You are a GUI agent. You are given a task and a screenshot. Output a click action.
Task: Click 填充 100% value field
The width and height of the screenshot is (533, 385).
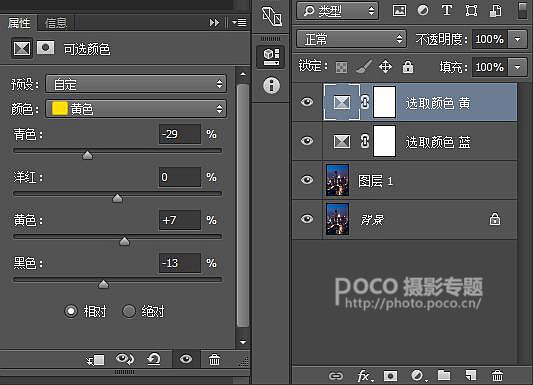[489, 67]
